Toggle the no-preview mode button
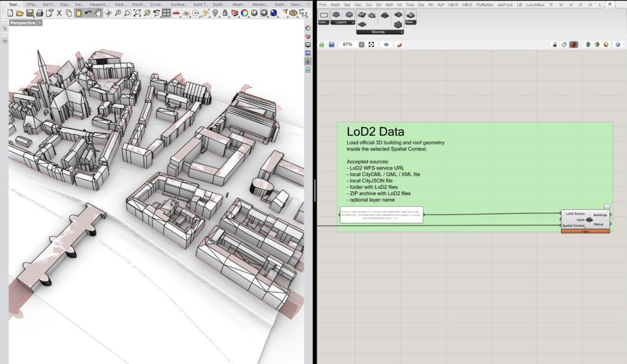Image resolution: width=627 pixels, height=364 pixels. (x=555, y=44)
